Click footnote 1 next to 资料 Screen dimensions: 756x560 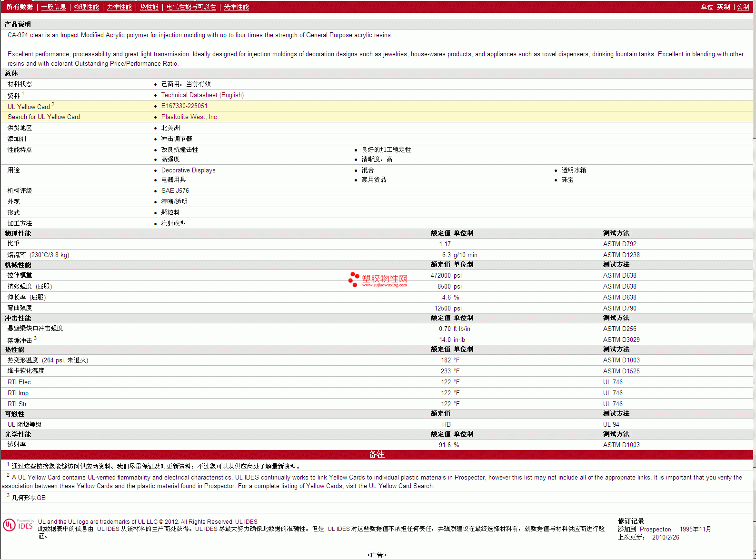click(23, 93)
